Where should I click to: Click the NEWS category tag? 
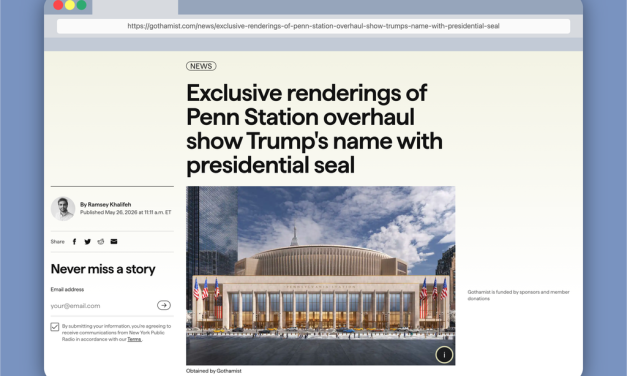coord(201,66)
